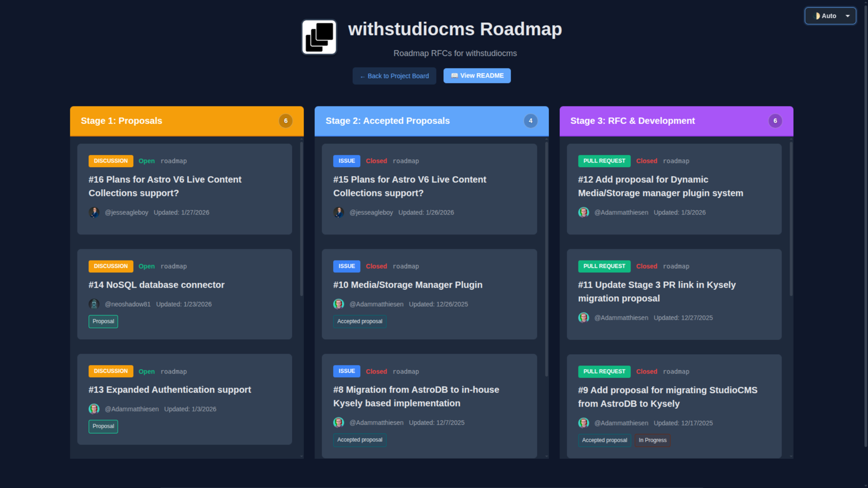Click "@neoshadow81" username on card #14

pyautogui.click(x=127, y=305)
